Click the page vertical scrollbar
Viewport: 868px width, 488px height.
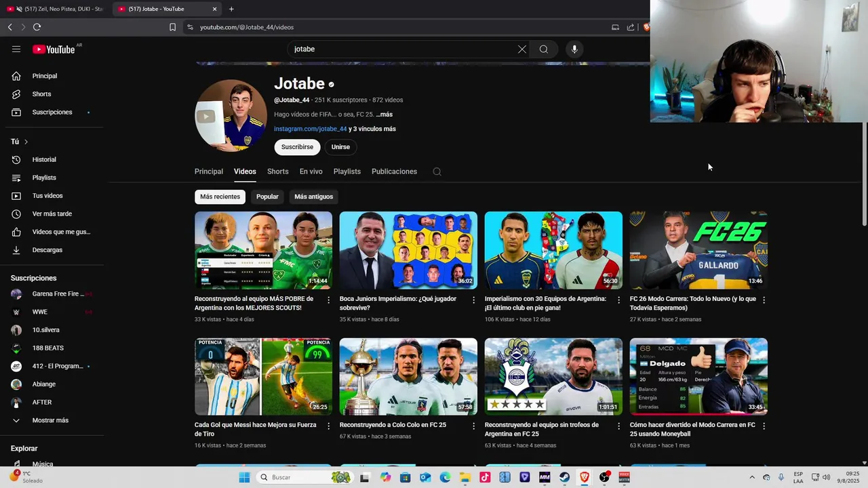tap(864, 175)
